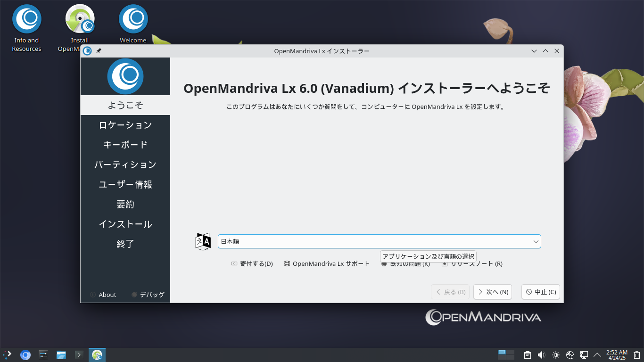
Task: Open the Dolphin file manager from taskbar
Action: [x=61, y=354]
